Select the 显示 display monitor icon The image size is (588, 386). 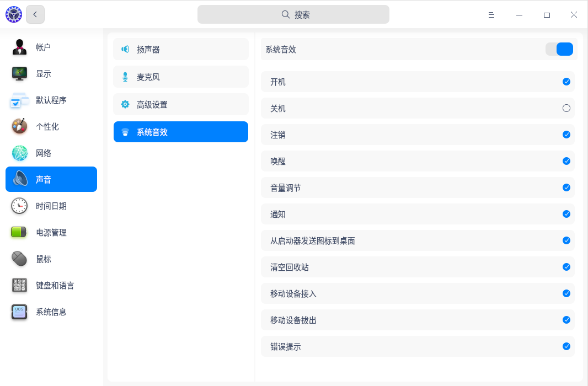click(x=20, y=74)
